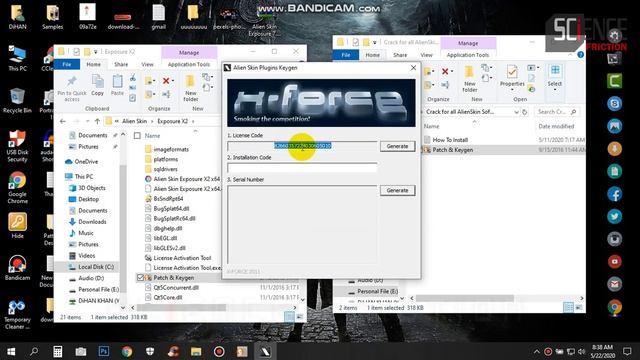Click the Manage tab in Crack window
The height and width of the screenshot is (360, 640).
[468, 43]
